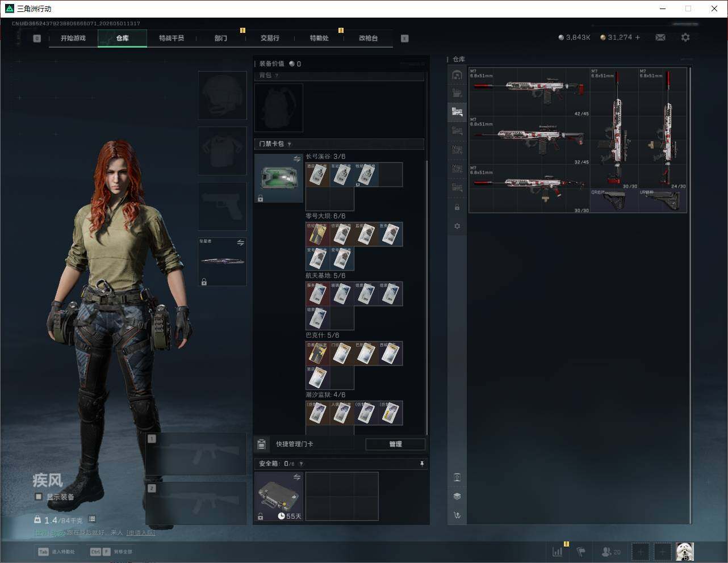Image resolution: width=728 pixels, height=563 pixels.
Task: Switch to 特战干员 tab
Action: tap(171, 38)
